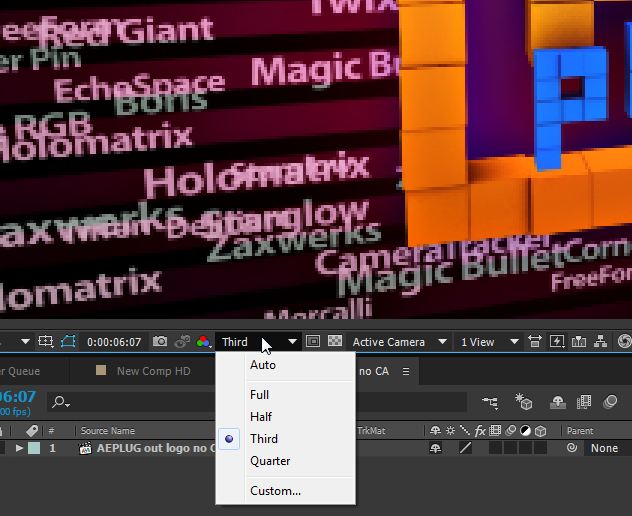This screenshot has height=516, width=632.
Task: Click the label tag column header
Action: 32,431
